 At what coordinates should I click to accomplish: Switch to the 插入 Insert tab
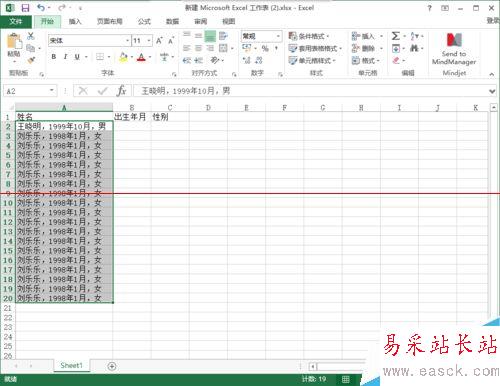75,21
